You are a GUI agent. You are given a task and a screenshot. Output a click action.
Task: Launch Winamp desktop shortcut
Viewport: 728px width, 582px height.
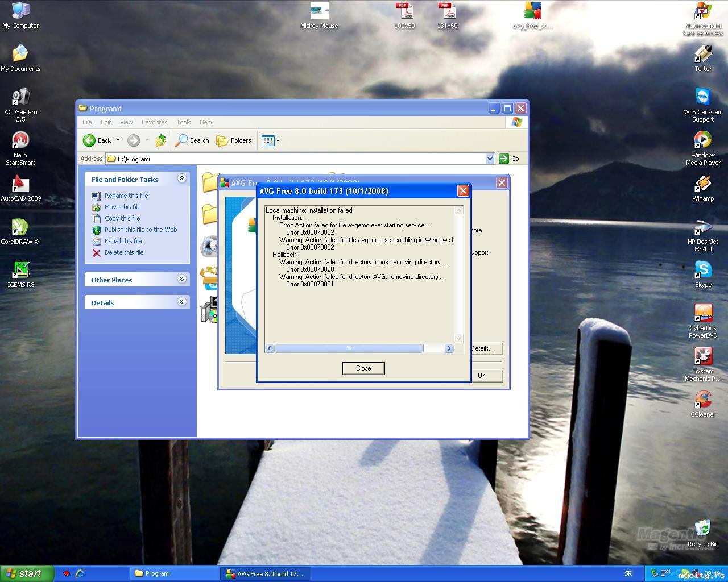(x=703, y=188)
